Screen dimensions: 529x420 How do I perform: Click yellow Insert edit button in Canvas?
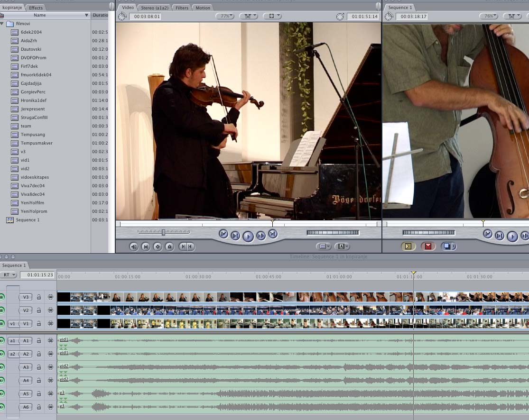(x=408, y=247)
